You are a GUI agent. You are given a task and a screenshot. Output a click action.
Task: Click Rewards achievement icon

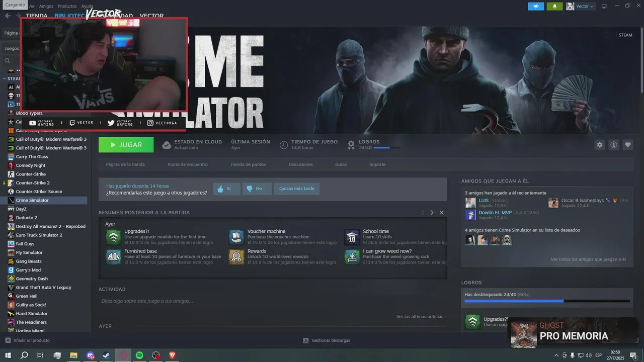236,256
